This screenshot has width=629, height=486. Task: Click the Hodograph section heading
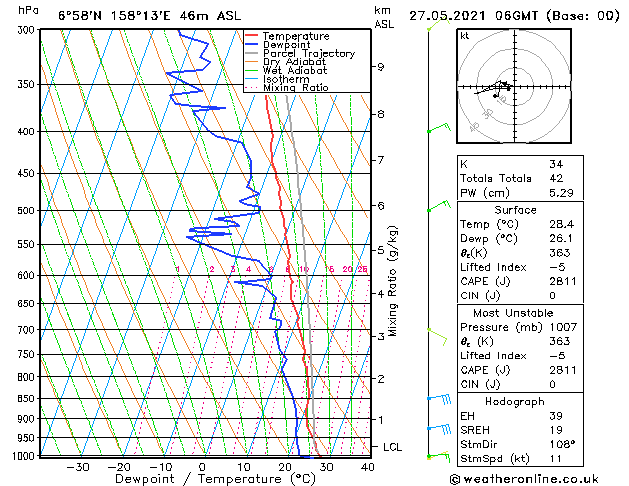[515, 401]
